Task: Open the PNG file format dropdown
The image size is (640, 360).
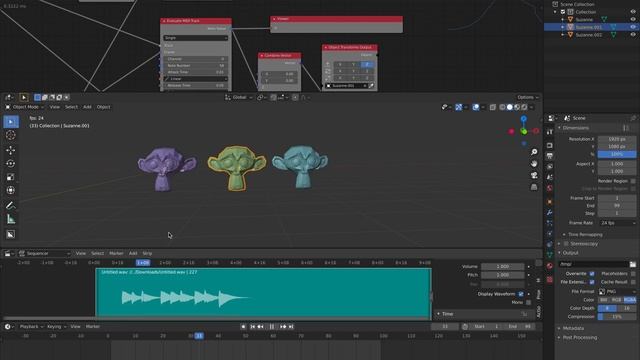Action: tap(617, 291)
